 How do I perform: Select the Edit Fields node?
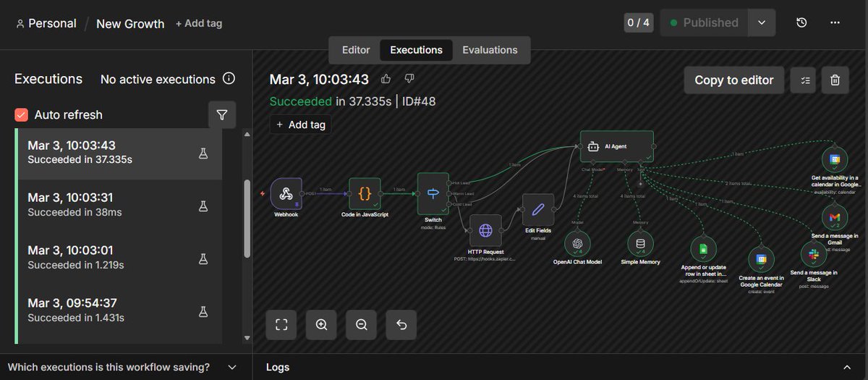point(537,210)
